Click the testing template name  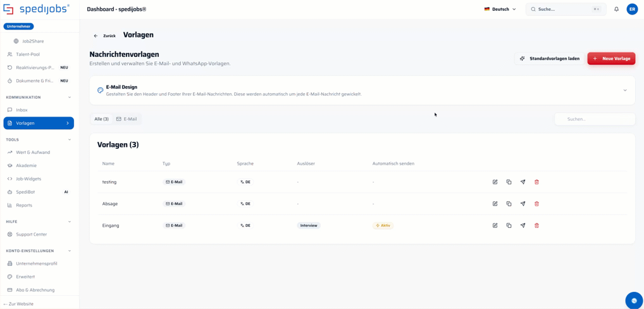click(109, 182)
